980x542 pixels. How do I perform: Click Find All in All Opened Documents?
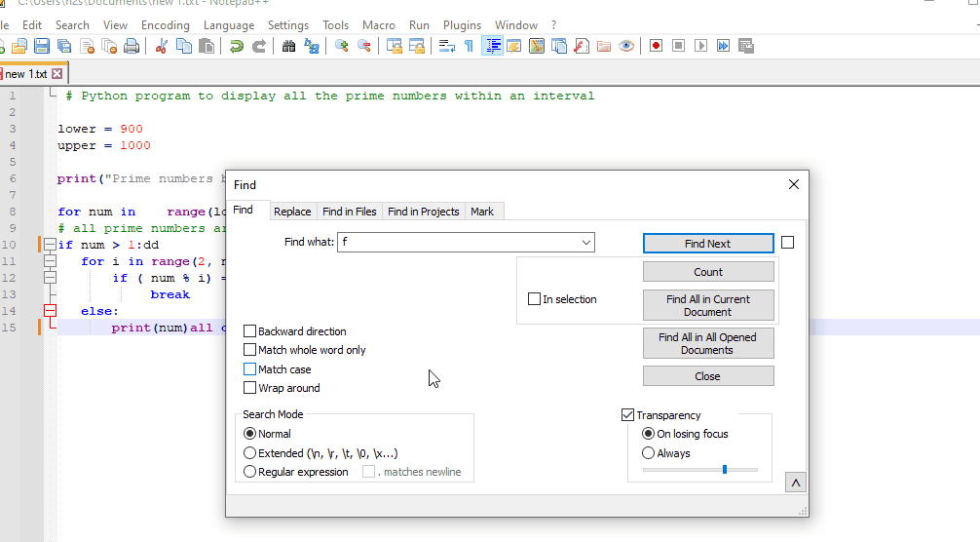coord(708,343)
